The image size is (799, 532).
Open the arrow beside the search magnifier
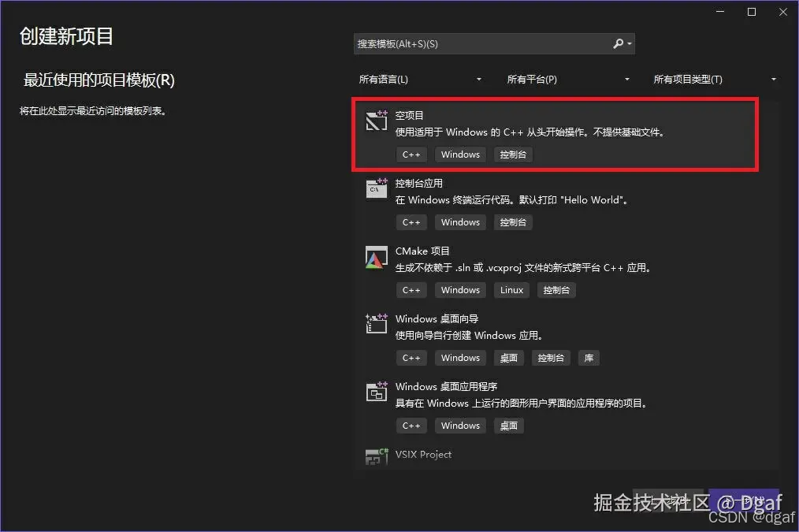pyautogui.click(x=630, y=43)
